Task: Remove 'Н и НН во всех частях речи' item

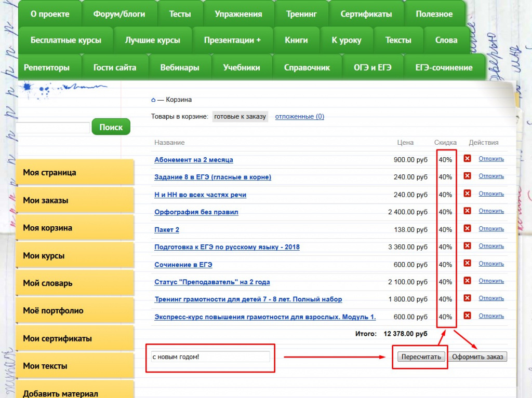Action: [467, 194]
